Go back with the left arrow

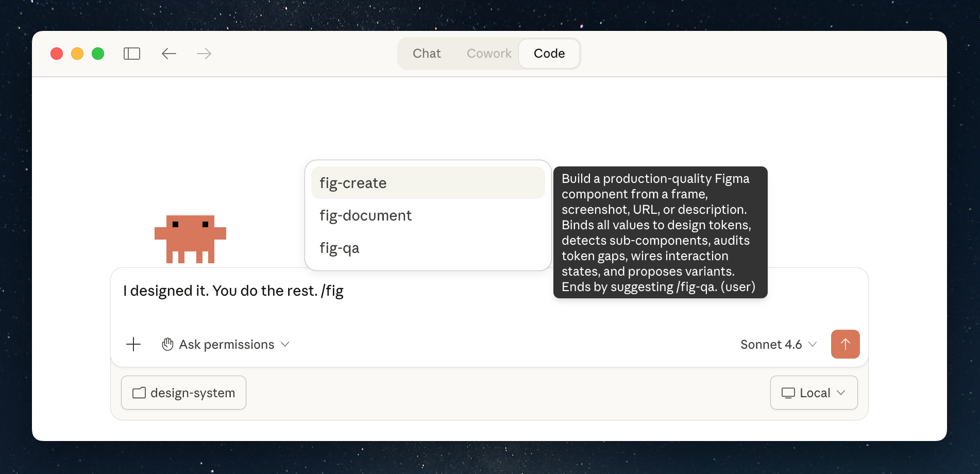168,54
